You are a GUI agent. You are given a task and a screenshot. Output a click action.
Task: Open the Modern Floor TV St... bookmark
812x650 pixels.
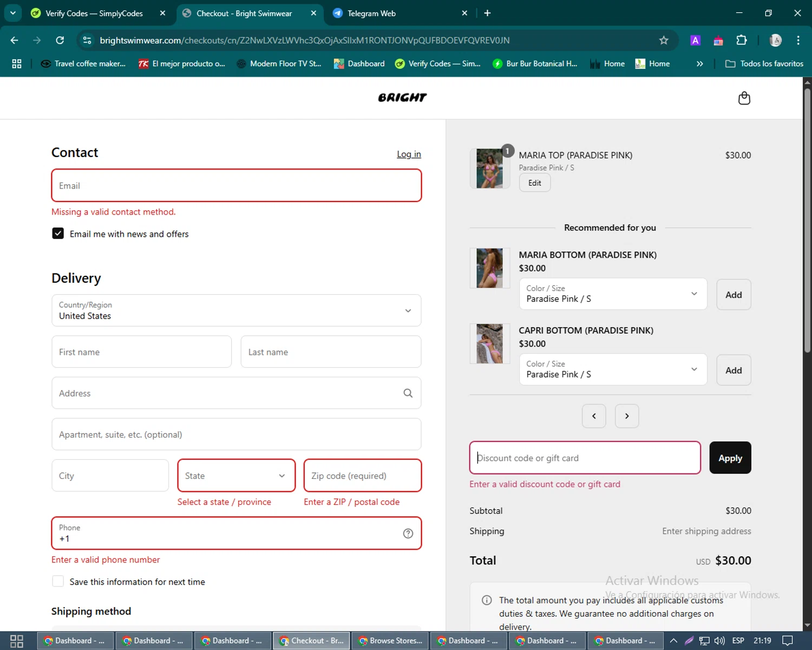coord(279,63)
